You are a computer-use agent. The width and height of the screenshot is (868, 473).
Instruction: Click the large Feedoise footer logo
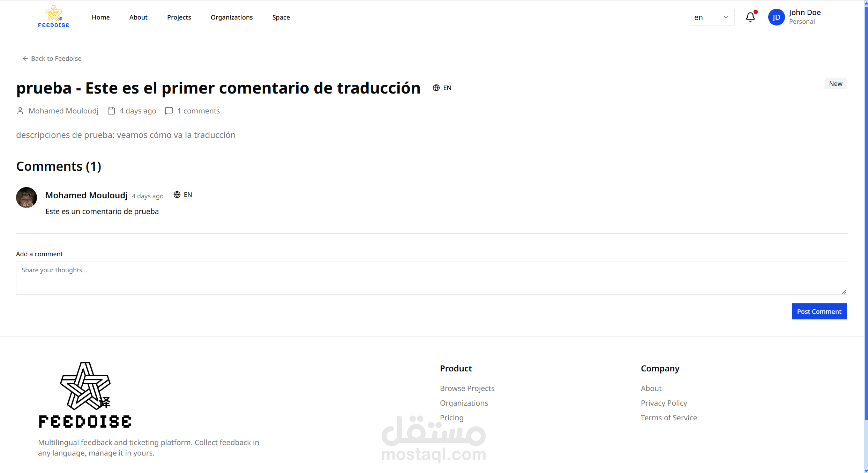[85, 394]
